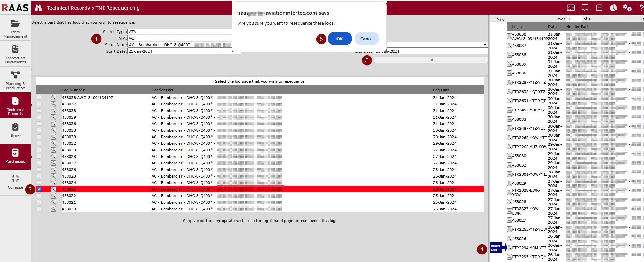Open the pie chart reports icon

point(613,8)
